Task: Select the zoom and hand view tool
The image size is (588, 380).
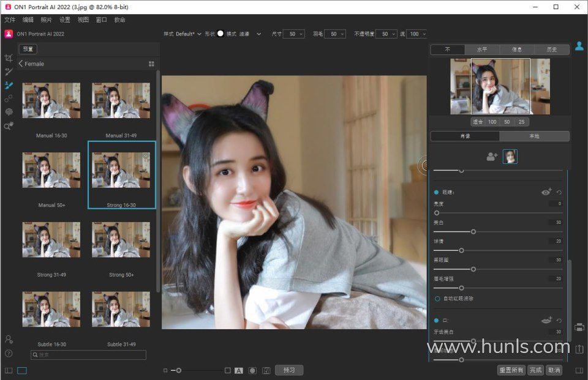Action: pyautogui.click(x=8, y=126)
